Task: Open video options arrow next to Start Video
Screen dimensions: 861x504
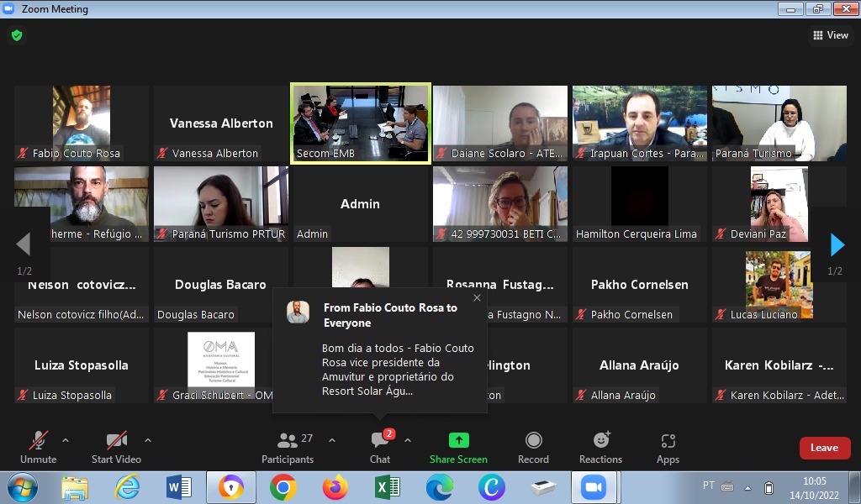Action: [x=148, y=440]
